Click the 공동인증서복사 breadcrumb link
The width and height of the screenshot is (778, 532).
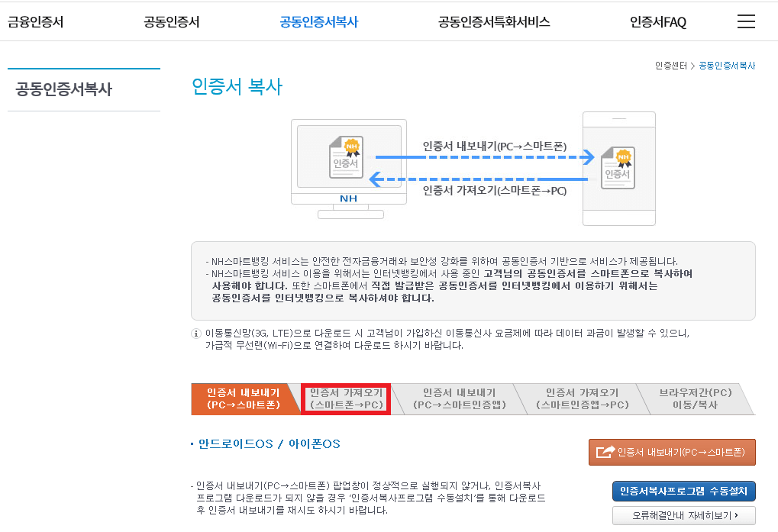tap(727, 66)
